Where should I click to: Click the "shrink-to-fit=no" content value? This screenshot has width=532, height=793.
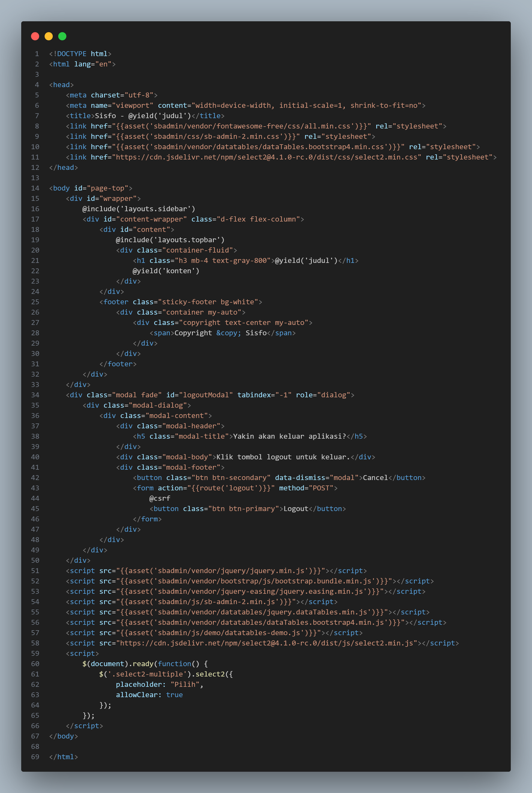point(384,105)
